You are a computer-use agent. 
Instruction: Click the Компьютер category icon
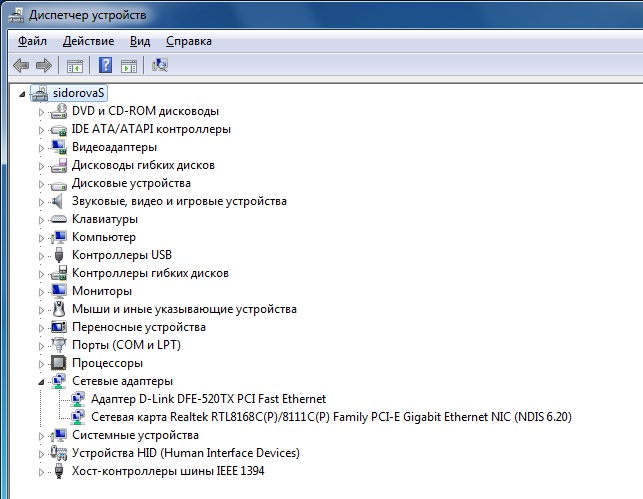pos(59,237)
